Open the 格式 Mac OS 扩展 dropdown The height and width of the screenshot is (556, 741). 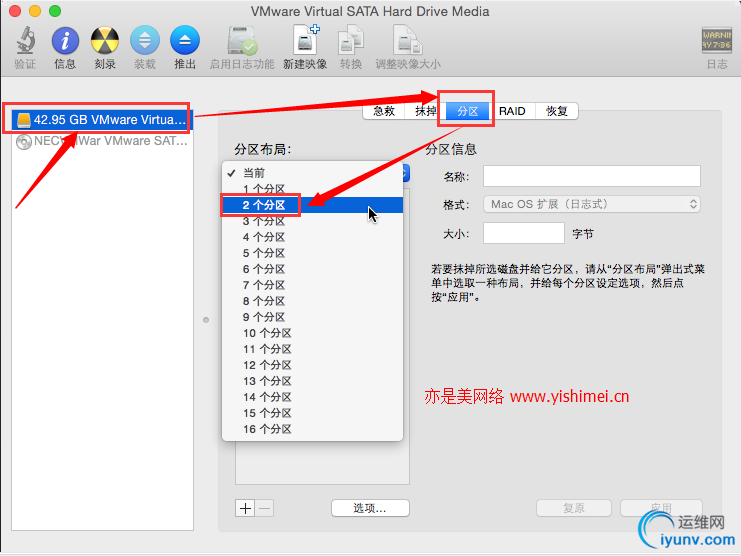click(592, 205)
